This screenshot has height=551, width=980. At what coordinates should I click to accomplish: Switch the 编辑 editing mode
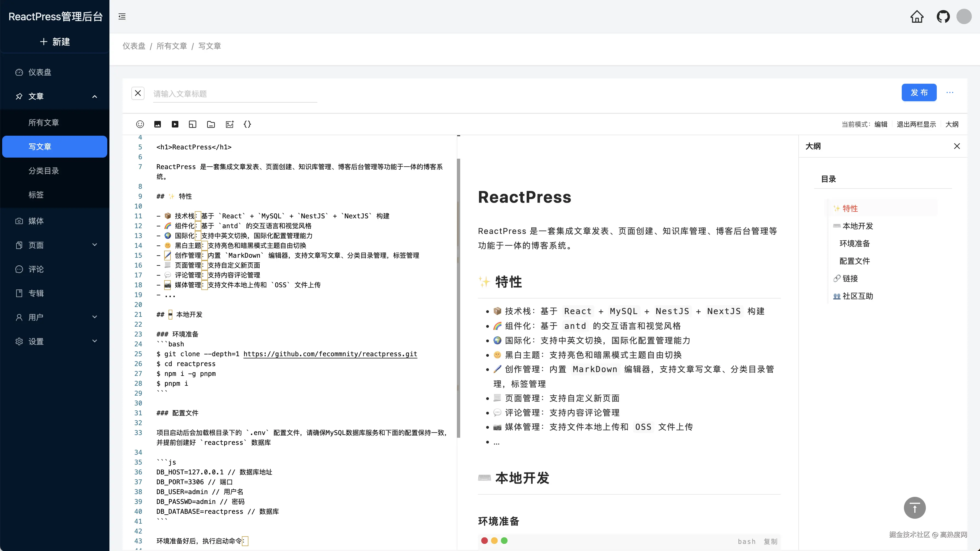coord(881,124)
